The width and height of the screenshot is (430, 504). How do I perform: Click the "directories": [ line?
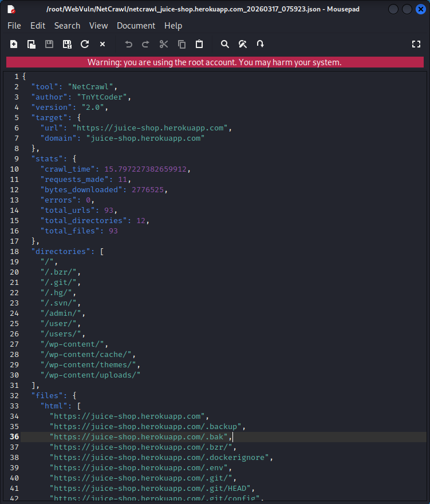point(67,251)
